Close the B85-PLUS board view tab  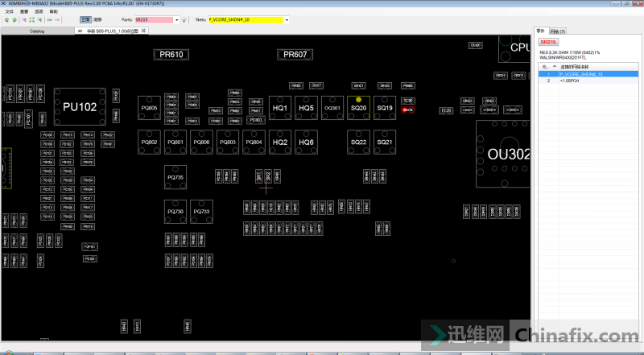[144, 31]
